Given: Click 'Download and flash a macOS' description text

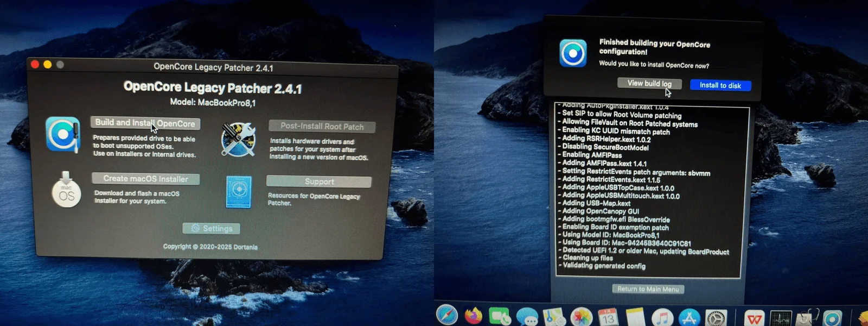Looking at the screenshot, I should (x=137, y=193).
